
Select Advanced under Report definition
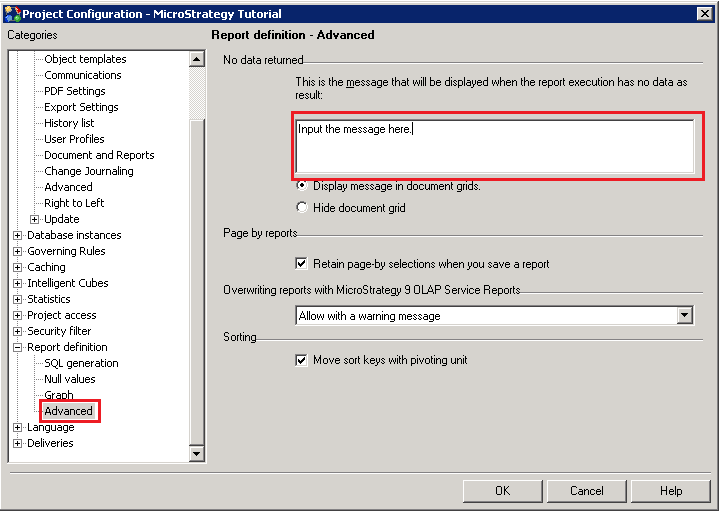[x=68, y=411]
